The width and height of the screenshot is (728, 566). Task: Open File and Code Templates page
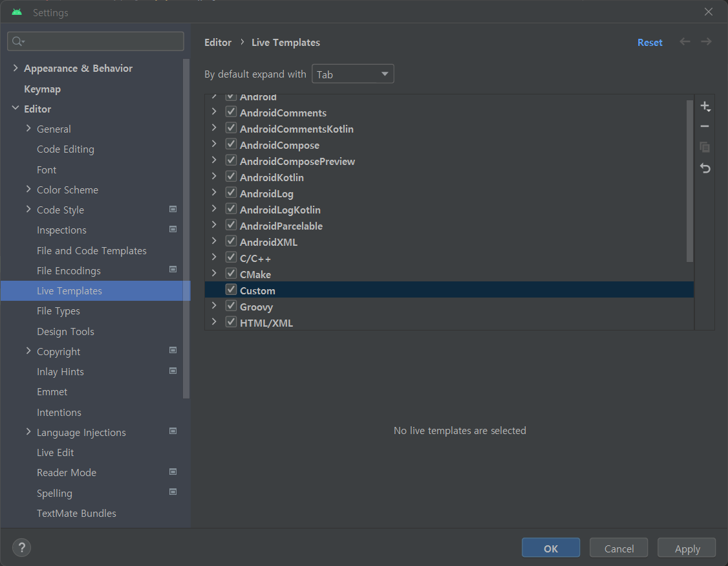[91, 250]
